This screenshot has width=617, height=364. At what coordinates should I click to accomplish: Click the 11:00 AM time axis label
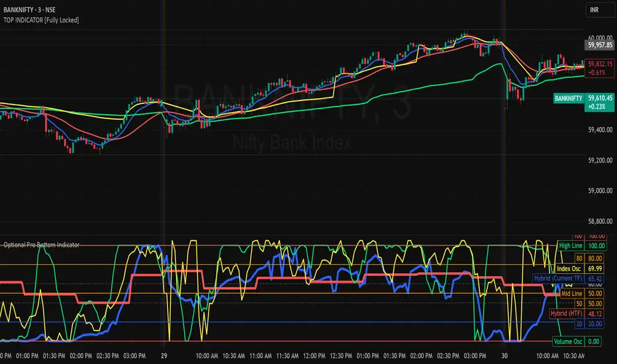tap(260, 356)
